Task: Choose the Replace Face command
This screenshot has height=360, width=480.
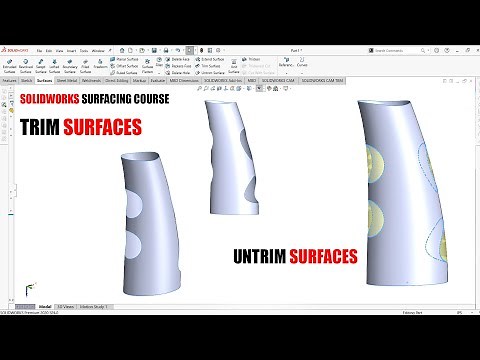Action: tap(178, 66)
